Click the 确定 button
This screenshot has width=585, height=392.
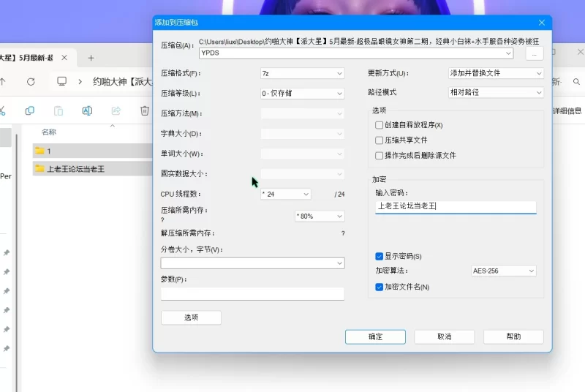pyautogui.click(x=375, y=336)
